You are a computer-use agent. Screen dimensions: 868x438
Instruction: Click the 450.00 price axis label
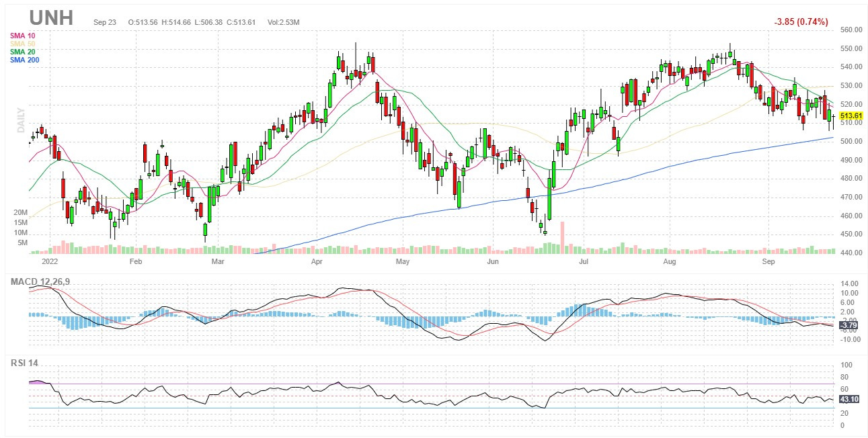coord(851,234)
